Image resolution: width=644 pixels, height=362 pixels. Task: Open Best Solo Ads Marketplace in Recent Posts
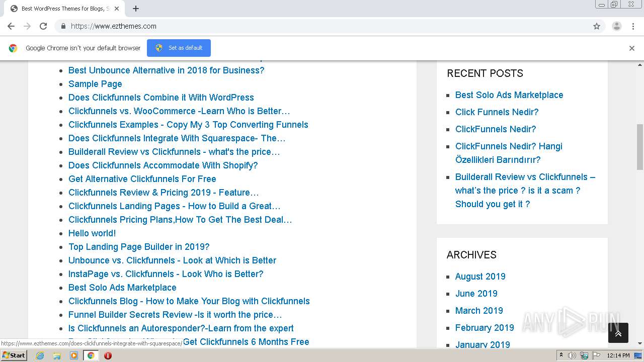[509, 95]
